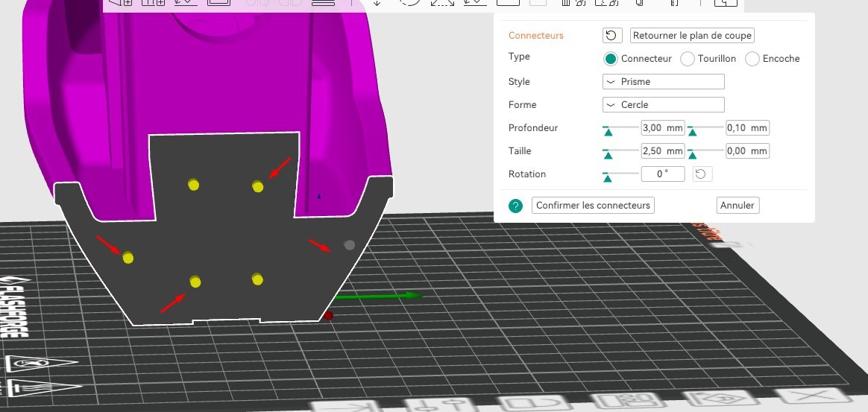This screenshot has height=412, width=868.
Task: Open the Style dropdown showing Prisme
Action: 663,82
